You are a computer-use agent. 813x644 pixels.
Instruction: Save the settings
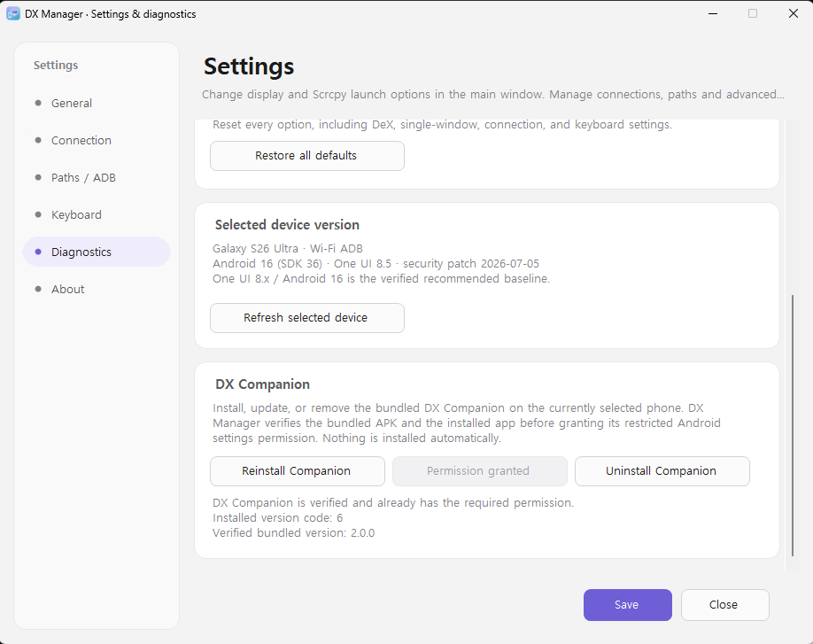click(x=627, y=605)
